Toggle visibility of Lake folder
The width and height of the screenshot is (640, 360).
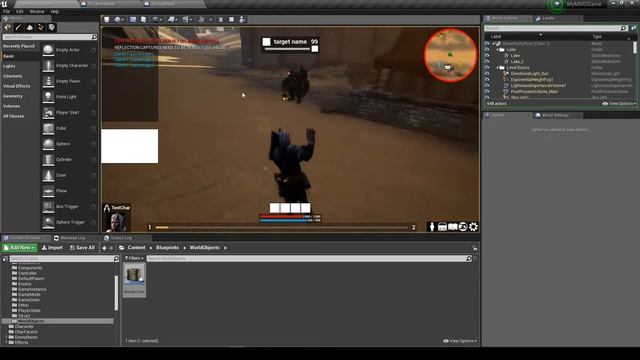tap(487, 49)
